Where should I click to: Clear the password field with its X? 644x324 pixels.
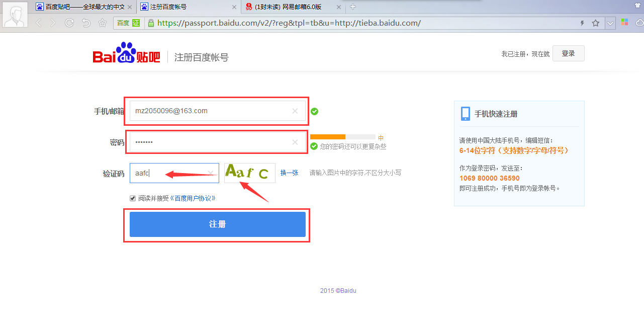[x=295, y=142]
